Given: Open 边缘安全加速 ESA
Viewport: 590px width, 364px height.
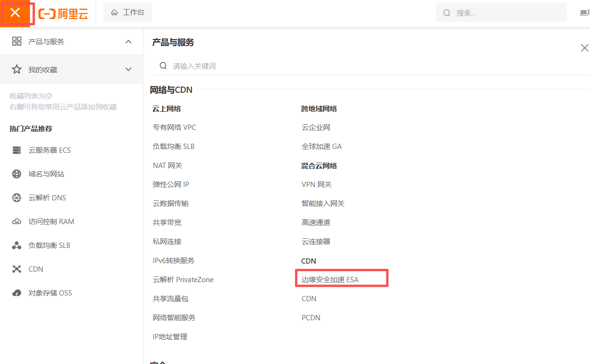Looking at the screenshot, I should click(x=330, y=280).
